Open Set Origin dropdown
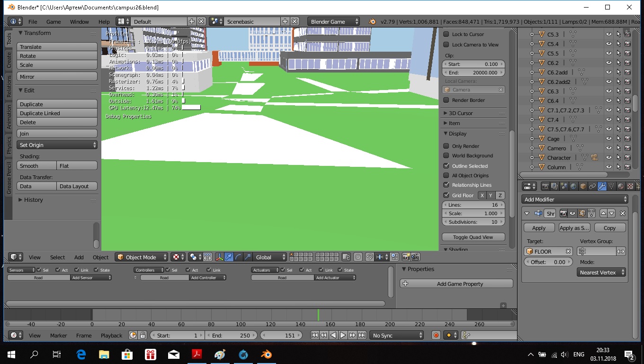Viewport: 644px width, 364px height. tap(57, 145)
